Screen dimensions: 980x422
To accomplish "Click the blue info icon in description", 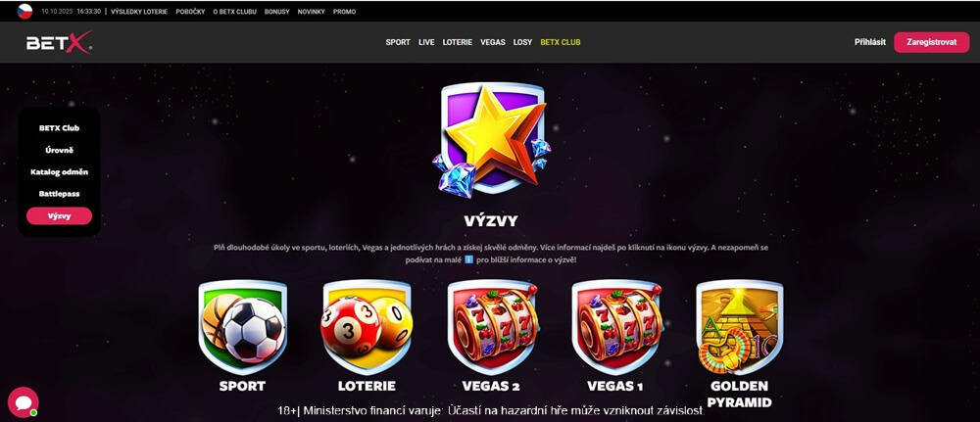I will pyautogui.click(x=468, y=259).
